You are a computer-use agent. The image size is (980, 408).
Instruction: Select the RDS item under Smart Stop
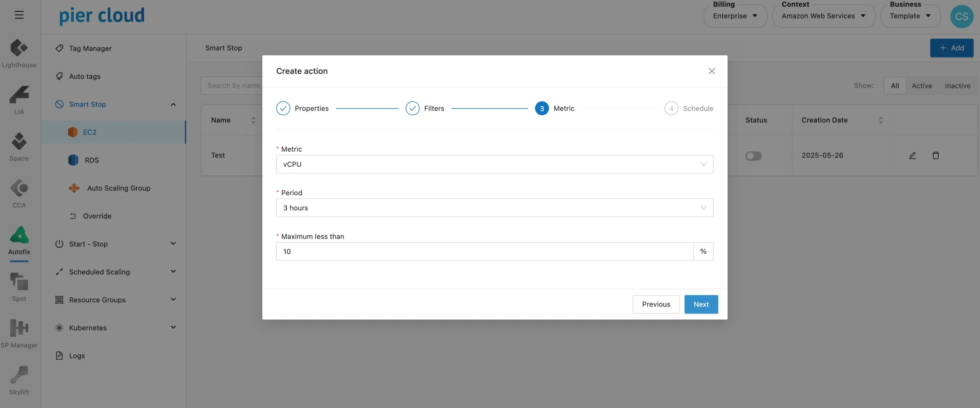coord(91,160)
